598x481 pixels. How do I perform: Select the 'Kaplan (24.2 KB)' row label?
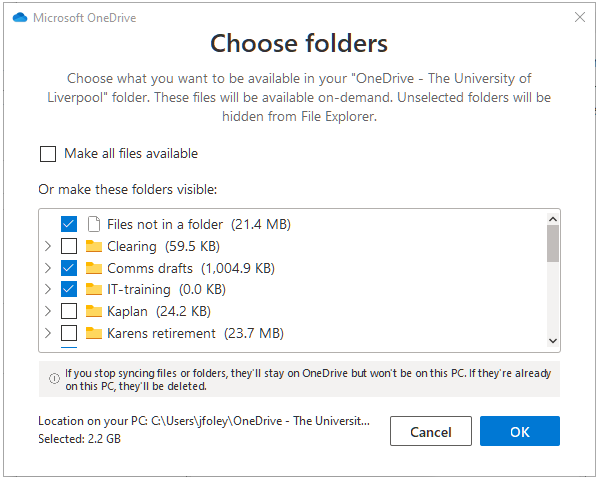pos(159,311)
